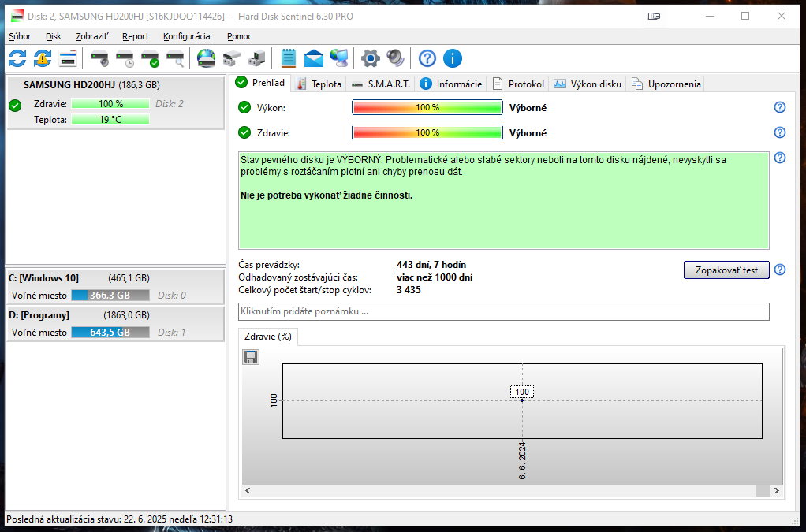
Task: Click the globe with disk toolbar icon
Action: (x=206, y=58)
